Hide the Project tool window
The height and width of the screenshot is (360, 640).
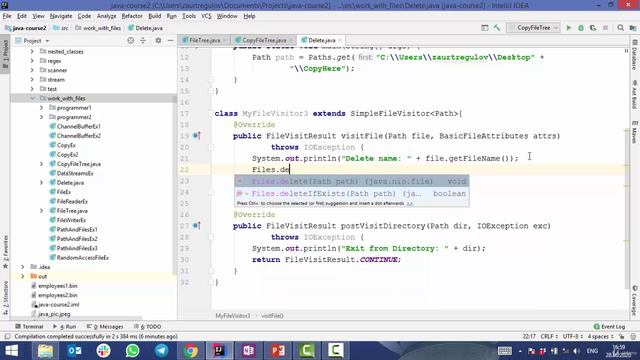point(170,40)
